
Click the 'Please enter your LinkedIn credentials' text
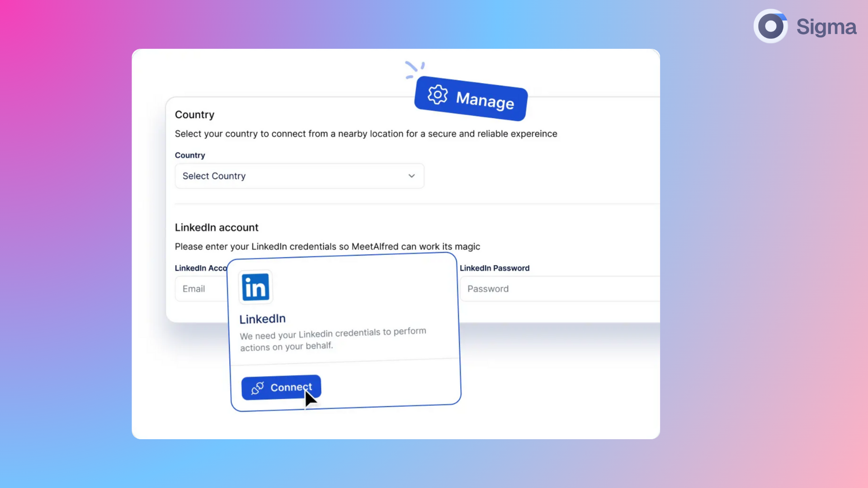(x=327, y=247)
